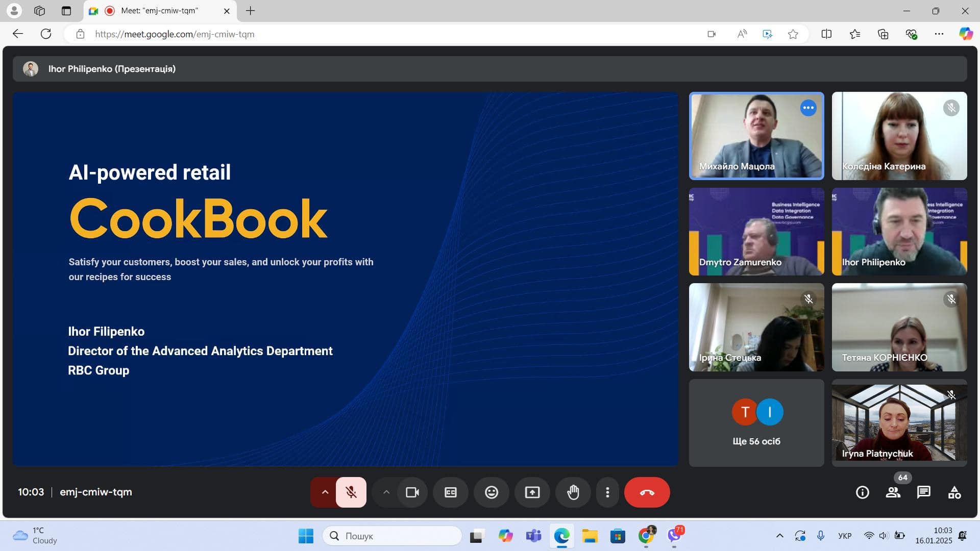Open the three-dot more options menu
Image resolution: width=980 pixels, height=551 pixels.
click(607, 492)
